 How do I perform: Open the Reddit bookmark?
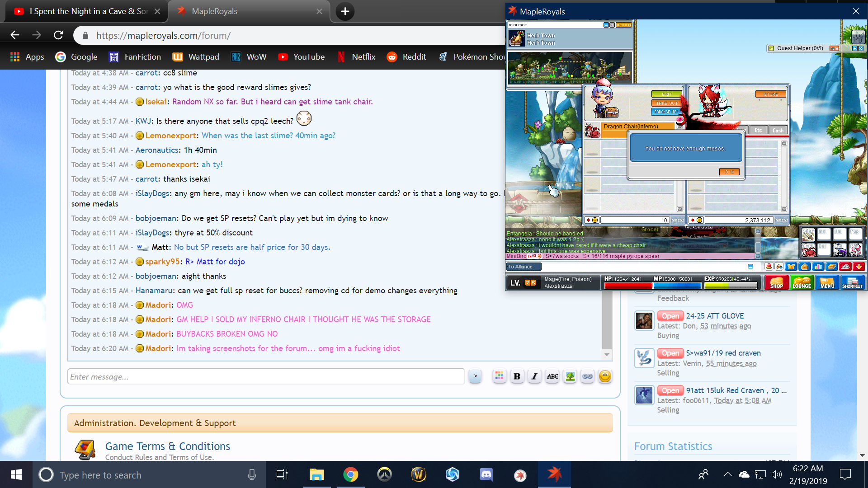(x=406, y=56)
